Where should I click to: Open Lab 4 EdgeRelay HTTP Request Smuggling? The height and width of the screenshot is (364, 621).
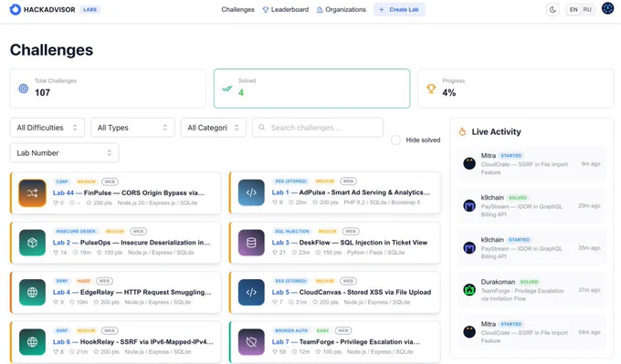tap(132, 292)
